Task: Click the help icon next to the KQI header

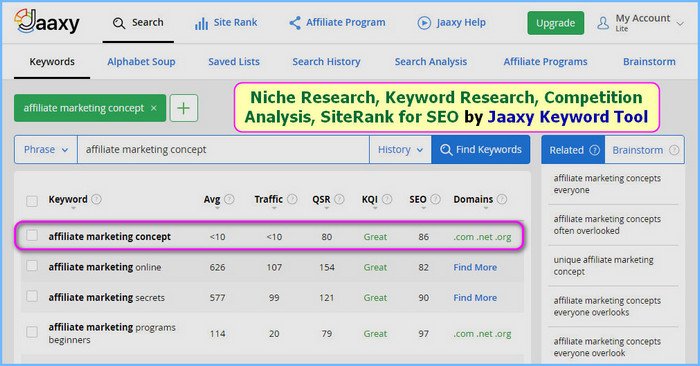Action: point(387,199)
